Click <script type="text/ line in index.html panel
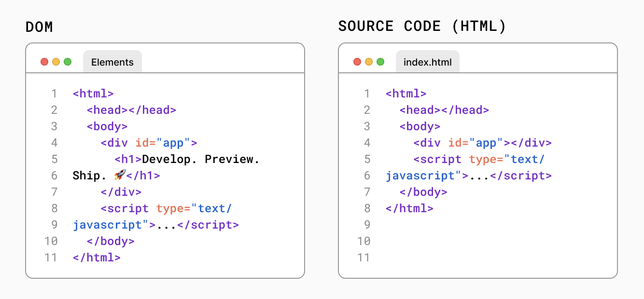The image size is (644, 299). (x=479, y=159)
